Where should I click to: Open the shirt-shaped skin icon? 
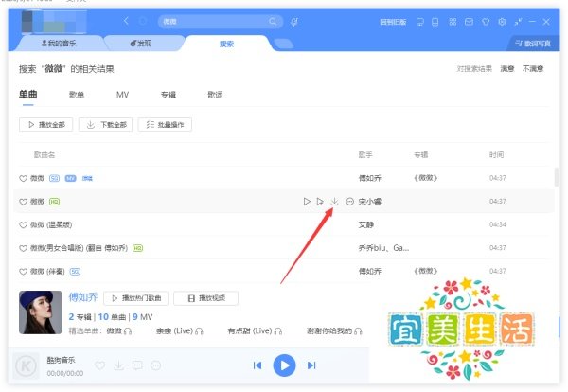(x=486, y=22)
